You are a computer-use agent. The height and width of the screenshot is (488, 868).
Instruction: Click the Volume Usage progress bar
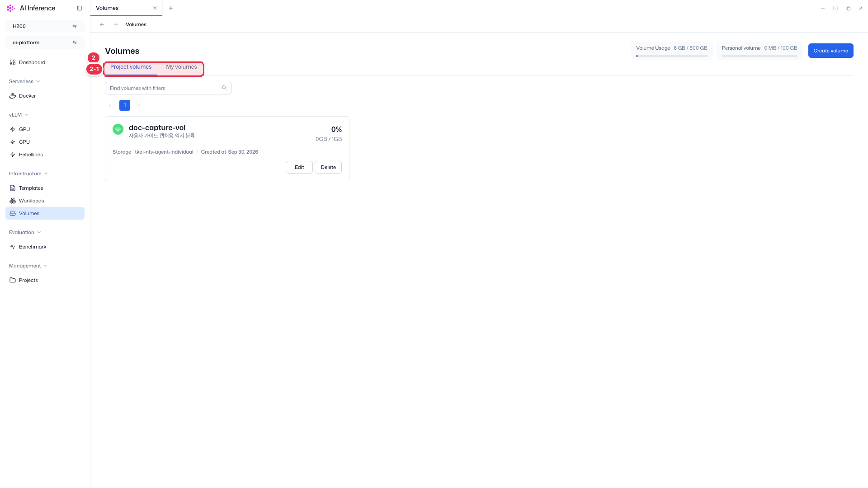(x=672, y=56)
